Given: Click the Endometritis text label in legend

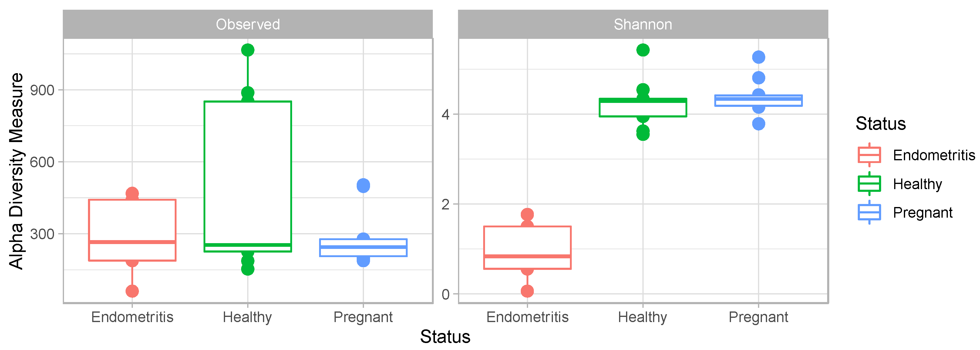Looking at the screenshot, I should tap(934, 155).
